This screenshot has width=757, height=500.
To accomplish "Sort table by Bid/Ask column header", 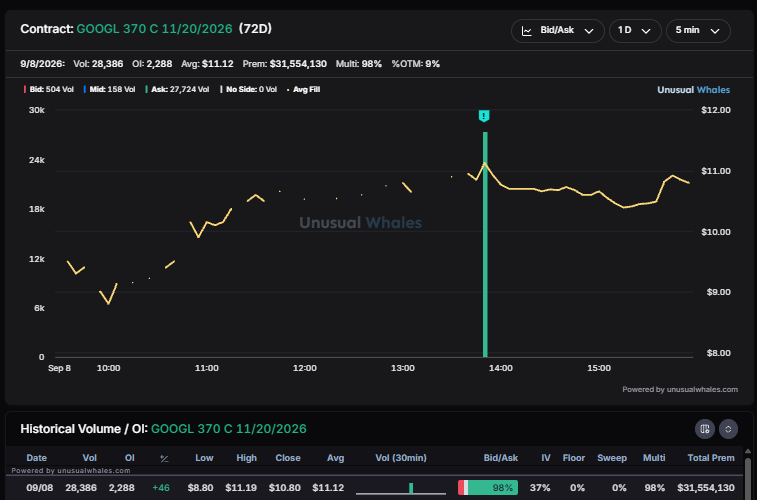I will tap(501, 458).
